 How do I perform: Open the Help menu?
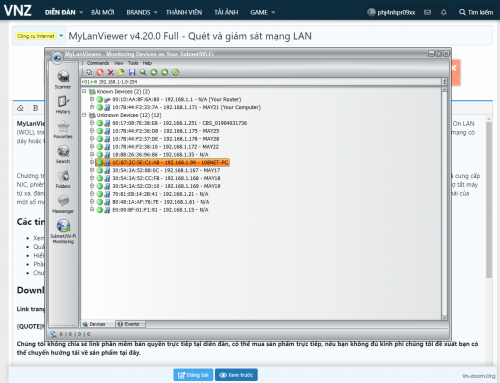(x=147, y=63)
